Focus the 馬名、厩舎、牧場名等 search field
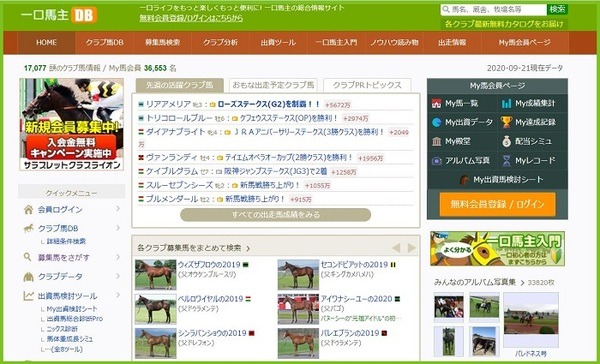 [x=494, y=9]
